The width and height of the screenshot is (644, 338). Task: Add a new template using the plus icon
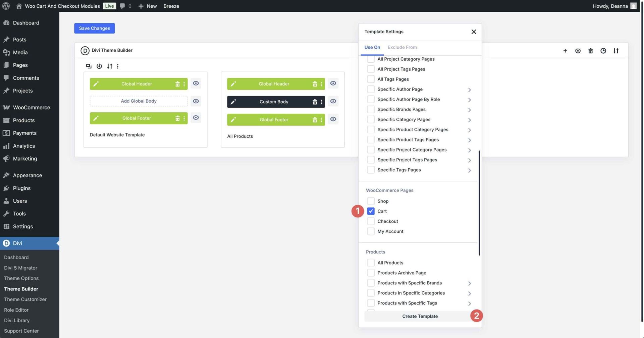pyautogui.click(x=565, y=51)
